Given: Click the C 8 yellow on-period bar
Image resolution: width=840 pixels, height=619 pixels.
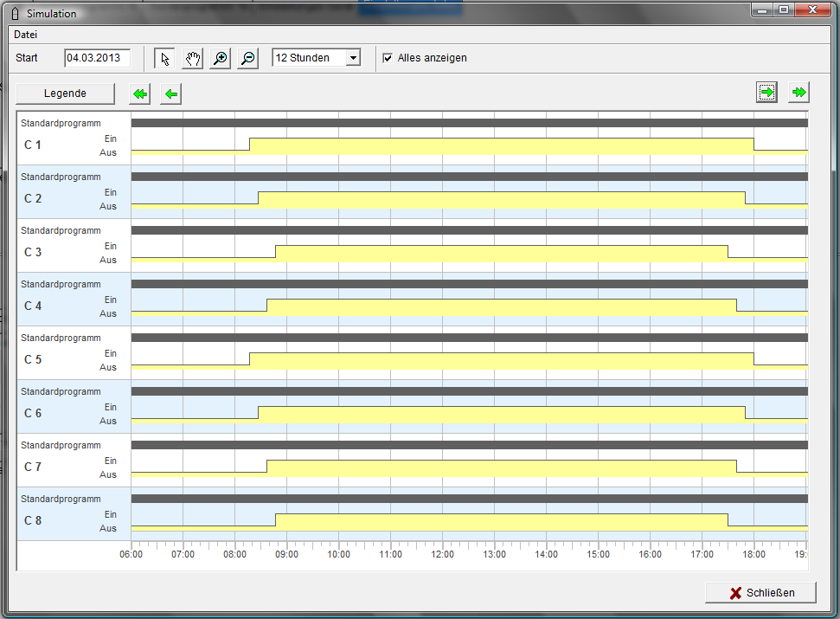Looking at the screenshot, I should 502,522.
